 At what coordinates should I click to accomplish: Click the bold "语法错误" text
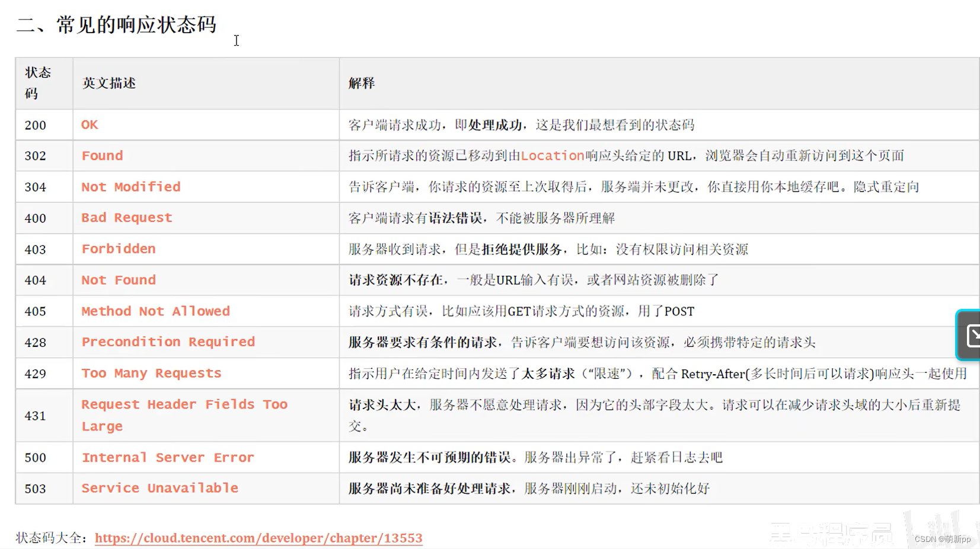(455, 218)
